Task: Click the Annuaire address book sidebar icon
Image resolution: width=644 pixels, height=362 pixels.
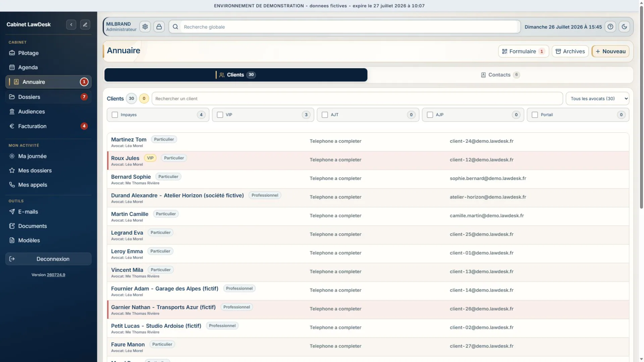Action: pyautogui.click(x=16, y=82)
